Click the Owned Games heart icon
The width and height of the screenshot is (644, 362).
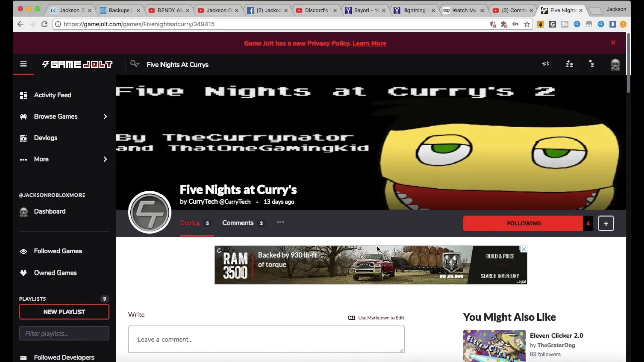23,273
